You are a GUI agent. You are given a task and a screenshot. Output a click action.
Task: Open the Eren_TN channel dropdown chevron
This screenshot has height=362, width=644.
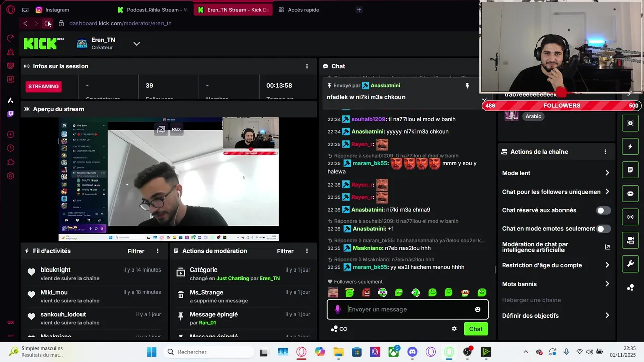point(136,44)
